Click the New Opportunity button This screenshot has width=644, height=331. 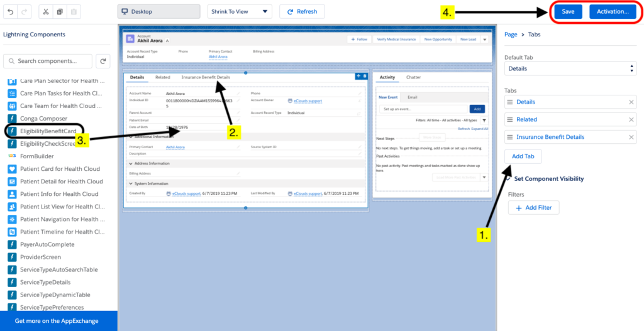pyautogui.click(x=438, y=40)
